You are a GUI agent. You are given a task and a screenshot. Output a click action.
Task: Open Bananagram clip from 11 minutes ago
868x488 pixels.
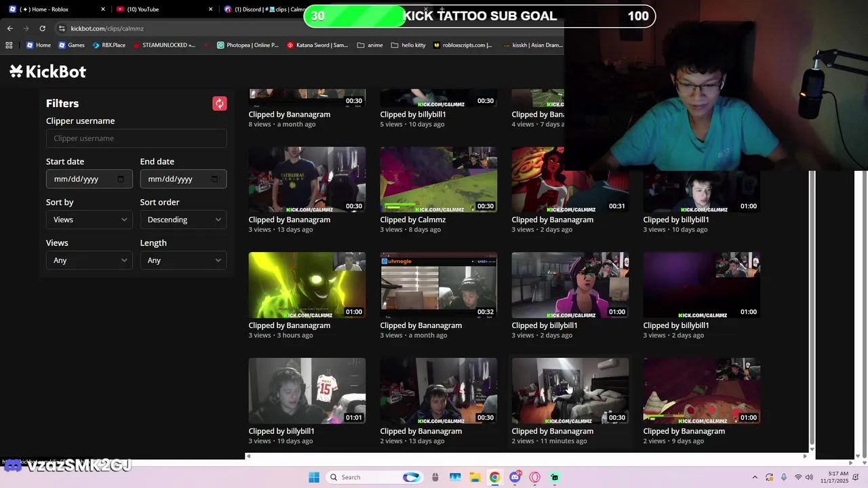[x=570, y=391]
